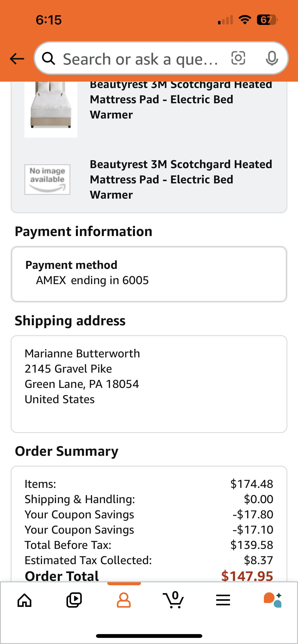Open camera lens search icon
Screen dimensions: 298x644
[238, 58]
